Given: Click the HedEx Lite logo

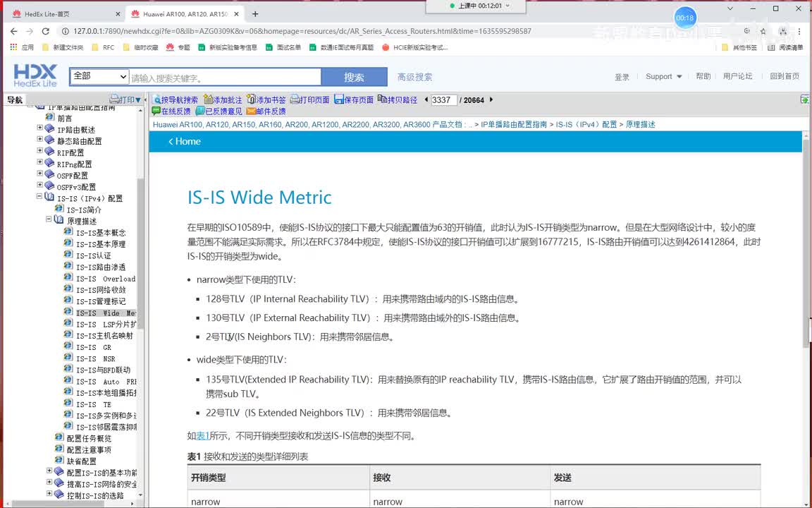Looking at the screenshot, I should (x=35, y=75).
